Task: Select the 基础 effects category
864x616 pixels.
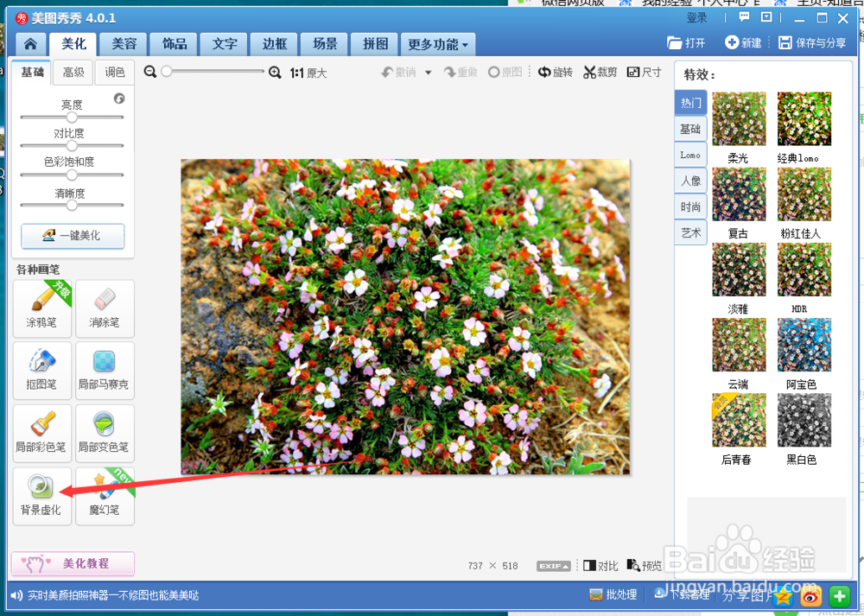Action: pyautogui.click(x=690, y=129)
